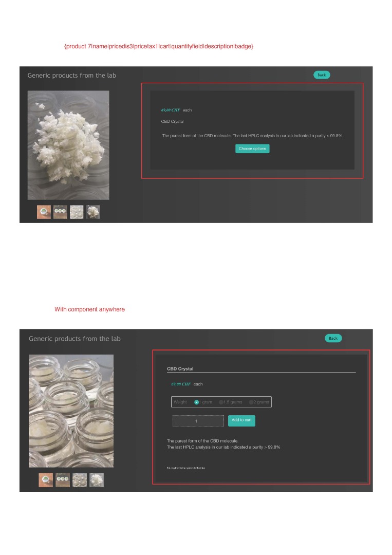Open the crystal thumbnail under the large crystal photo
Viewport: 392px width, 555px height.
pos(93,212)
